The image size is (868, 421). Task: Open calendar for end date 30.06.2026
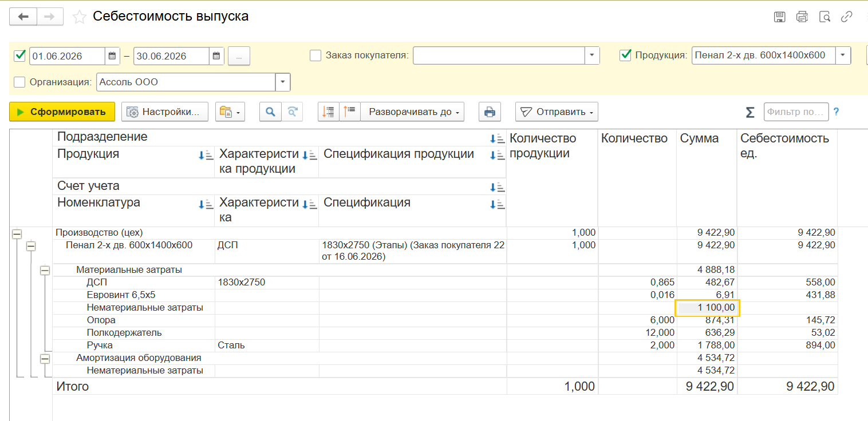[x=216, y=56]
